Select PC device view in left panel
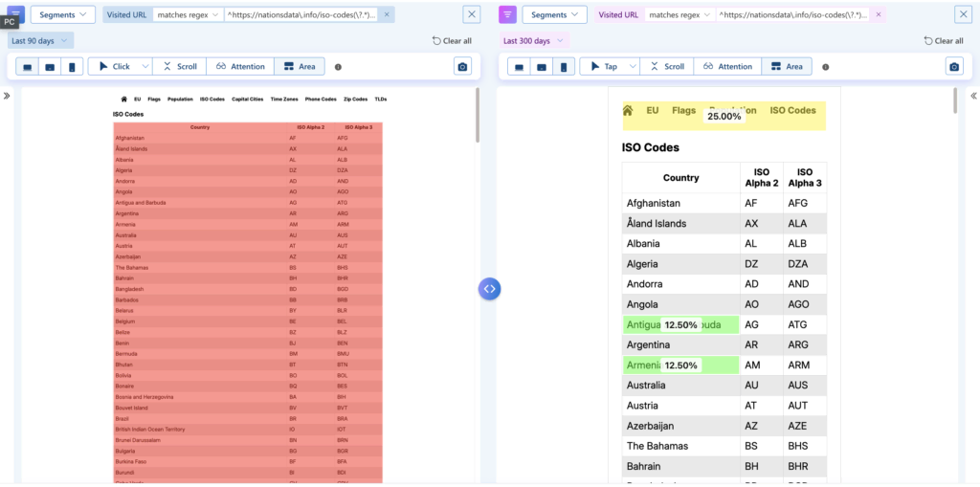This screenshot has width=980, height=487. 27,67
